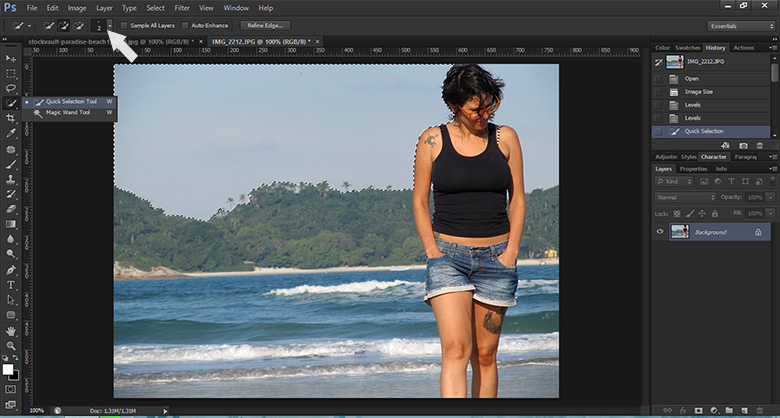Click the Add to selection brush icon
The image size is (780, 418).
click(62, 25)
